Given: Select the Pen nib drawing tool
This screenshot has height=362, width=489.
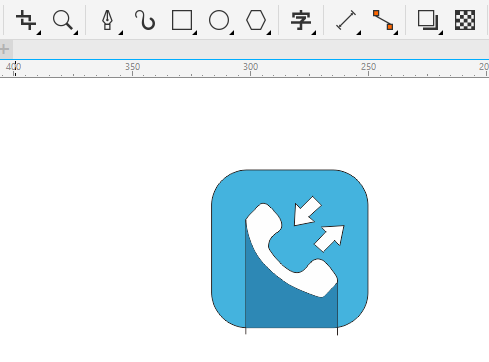Looking at the screenshot, I should (107, 20).
